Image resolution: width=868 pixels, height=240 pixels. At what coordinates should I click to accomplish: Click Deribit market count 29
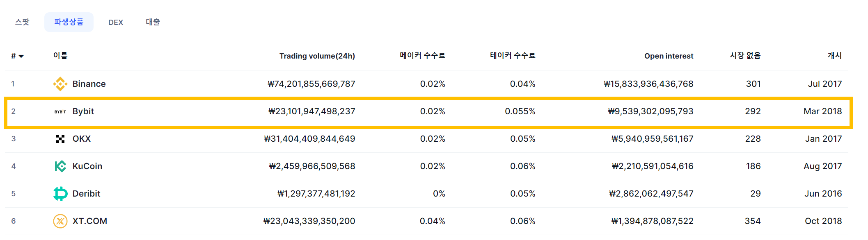(756, 194)
